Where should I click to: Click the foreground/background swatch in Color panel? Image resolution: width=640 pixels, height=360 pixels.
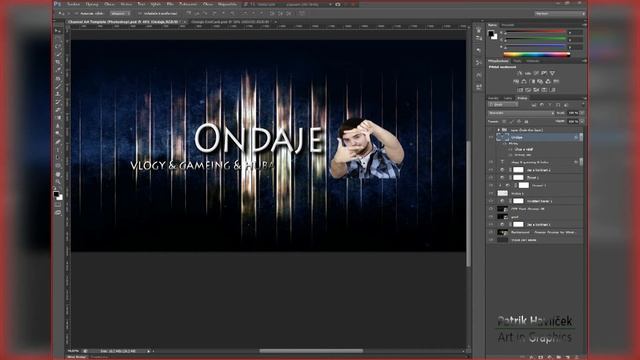pos(493,36)
